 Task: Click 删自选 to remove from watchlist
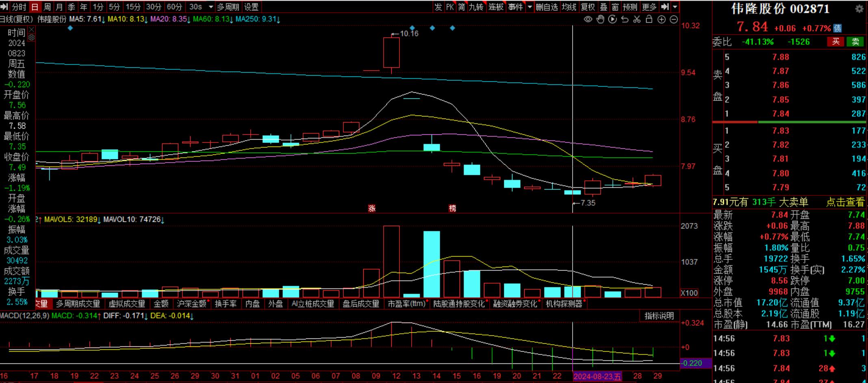tap(547, 7)
